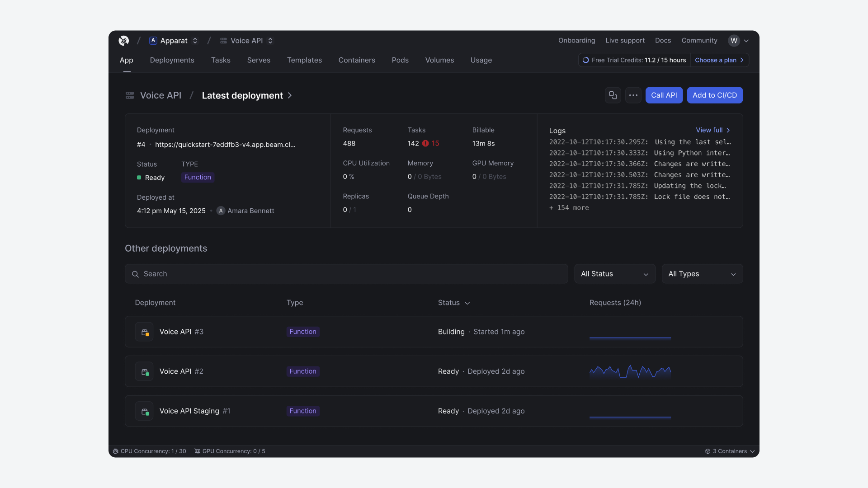Click the Search deployments input field

point(346,274)
